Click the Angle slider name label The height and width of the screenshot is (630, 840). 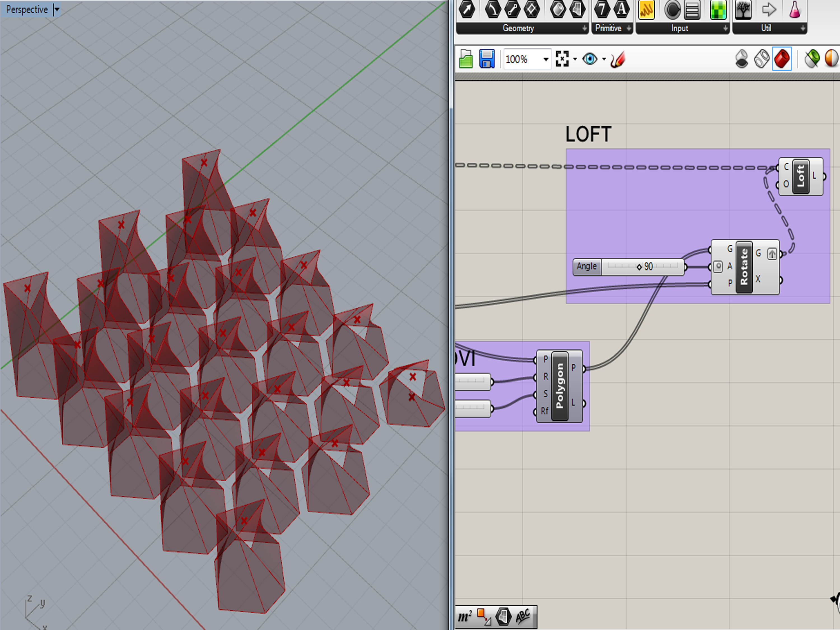[x=587, y=266]
